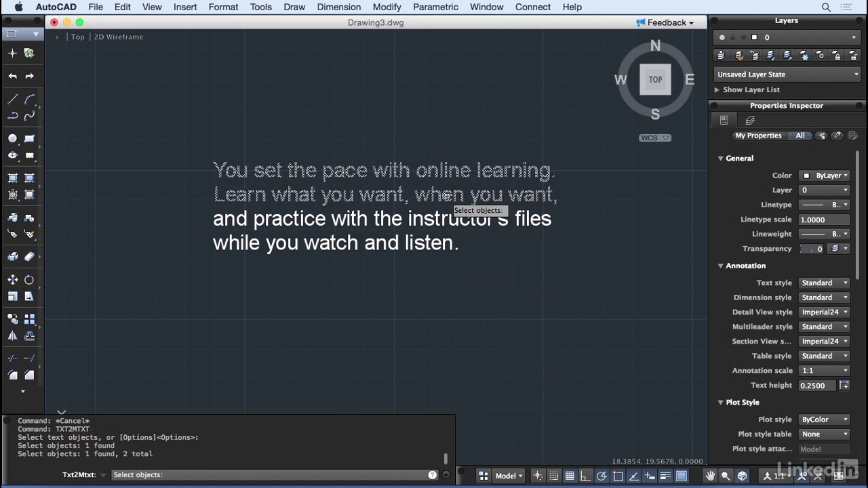
Task: Select the Rotate tool
Action: (x=29, y=279)
